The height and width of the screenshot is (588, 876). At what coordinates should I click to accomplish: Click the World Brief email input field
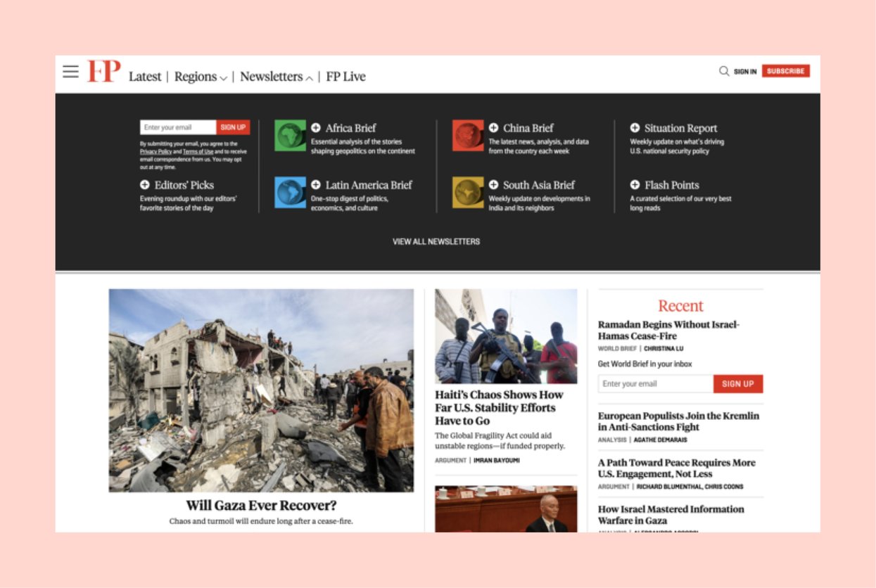tap(655, 384)
